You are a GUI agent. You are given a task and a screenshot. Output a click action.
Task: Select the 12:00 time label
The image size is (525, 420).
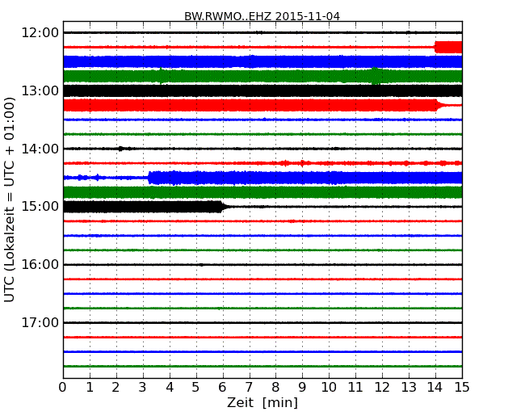[x=40, y=33]
